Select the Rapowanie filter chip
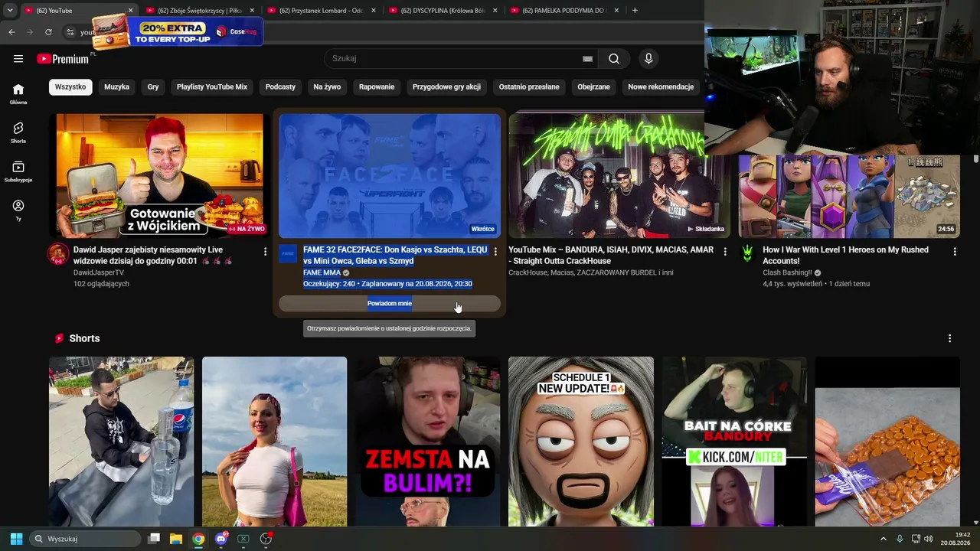The image size is (980, 551). point(377,87)
